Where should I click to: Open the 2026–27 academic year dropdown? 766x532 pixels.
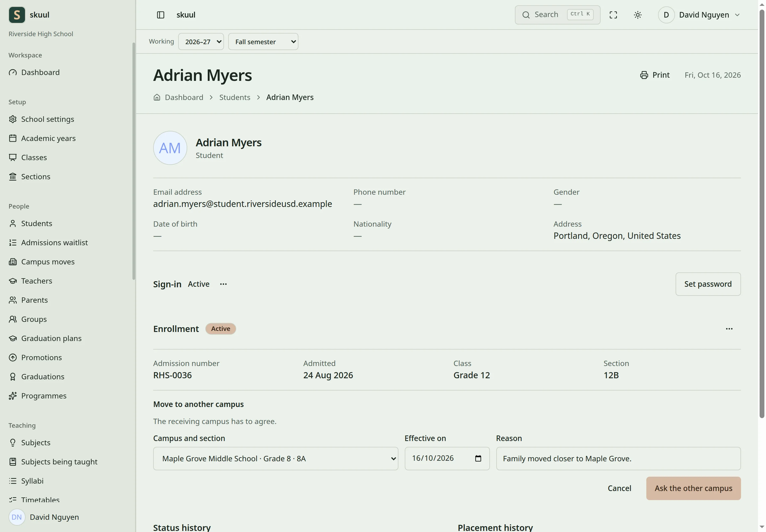201,42
